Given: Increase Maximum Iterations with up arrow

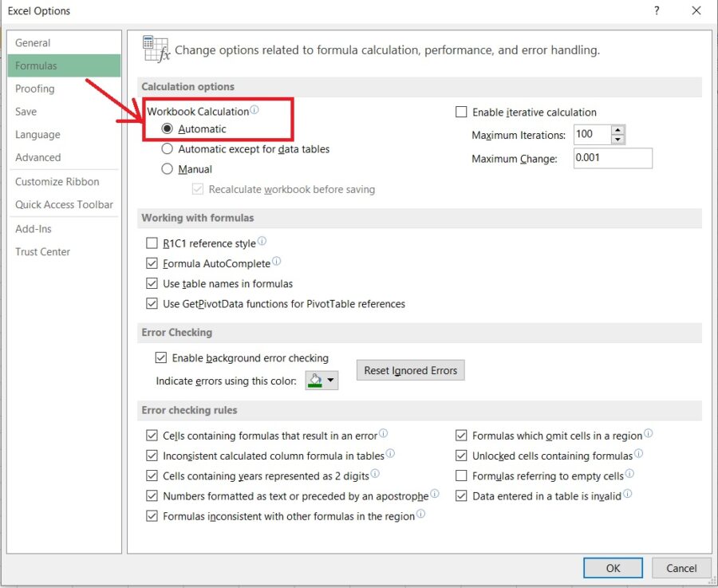Looking at the screenshot, I should [x=618, y=130].
